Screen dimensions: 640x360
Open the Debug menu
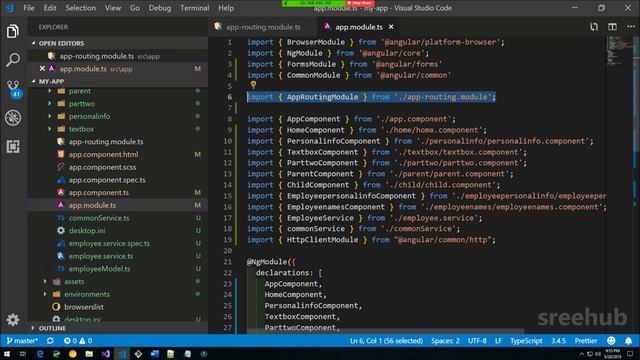(x=160, y=8)
